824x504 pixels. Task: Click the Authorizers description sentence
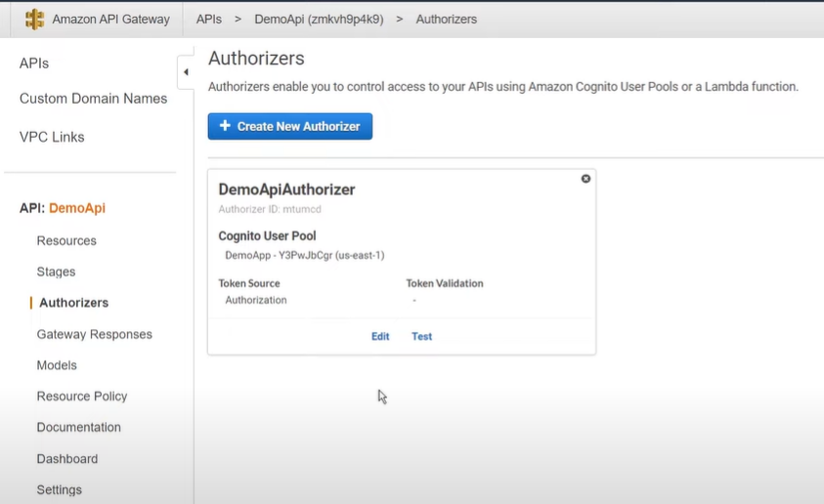[503, 87]
